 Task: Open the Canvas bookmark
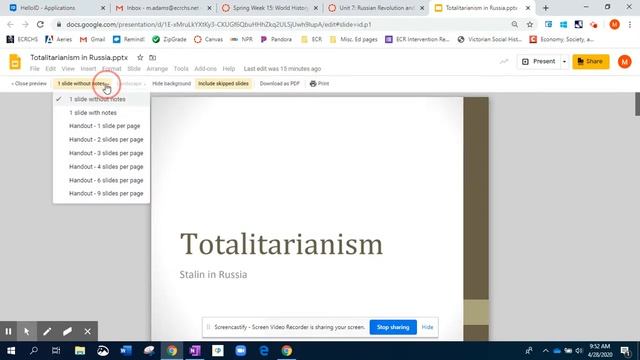click(209, 39)
